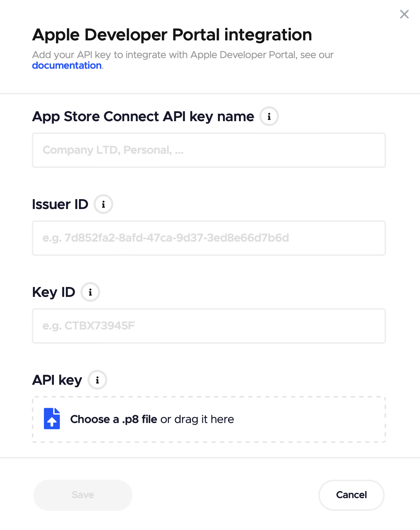Click the App Store Connect API key name label

[143, 117]
